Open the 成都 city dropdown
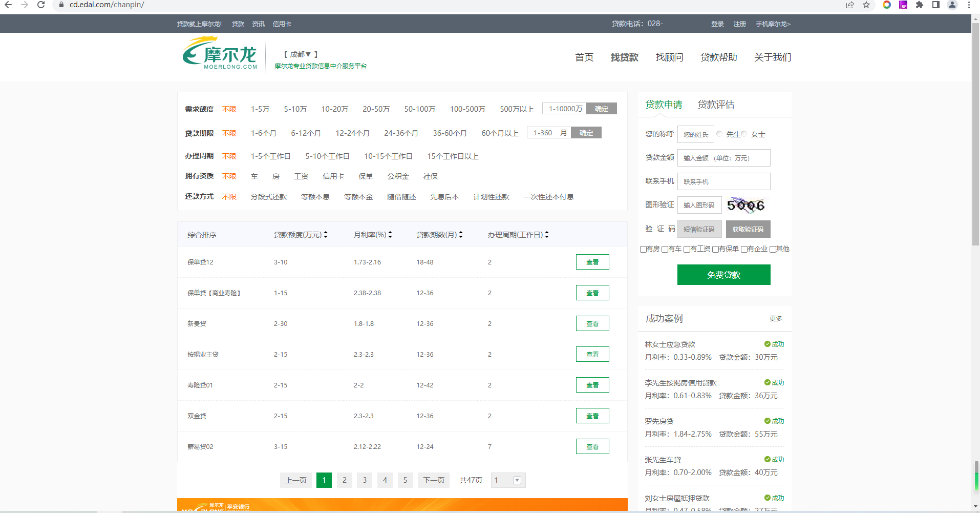The width and height of the screenshot is (980, 513). pyautogui.click(x=301, y=54)
